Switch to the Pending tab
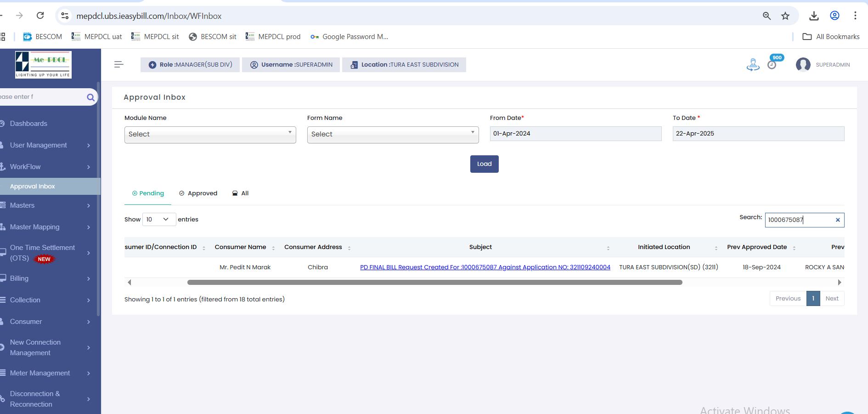This screenshot has height=414, width=868. (x=148, y=193)
